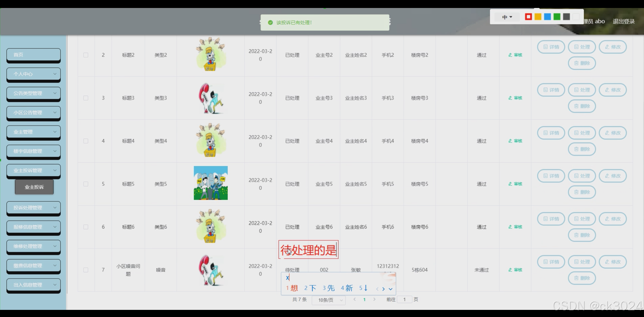Click 审核 icon for 小区噪音问题 row

tap(515, 270)
